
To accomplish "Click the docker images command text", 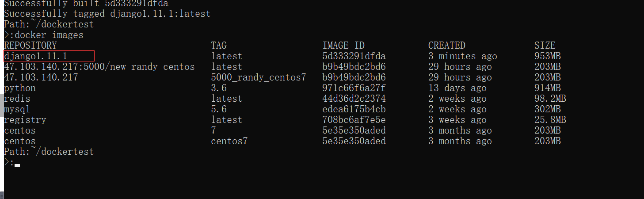I will click(46, 35).
